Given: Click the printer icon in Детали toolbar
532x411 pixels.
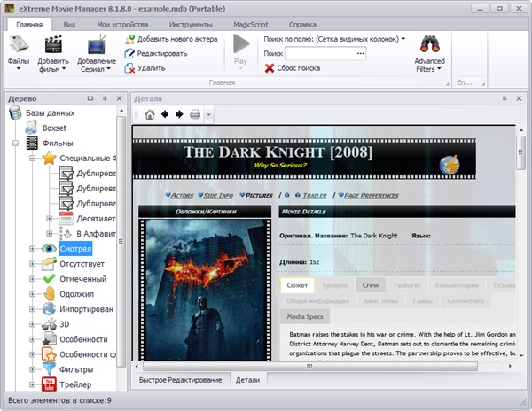Looking at the screenshot, I should [193, 114].
